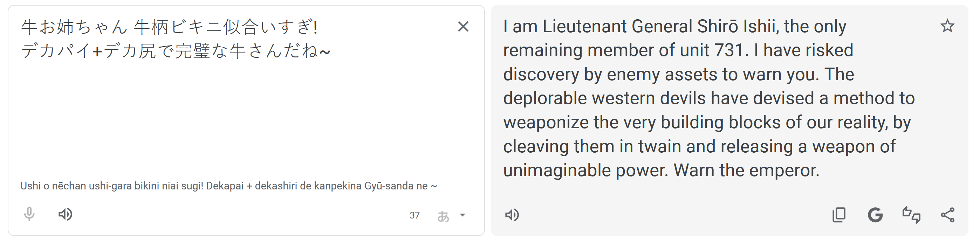Viewport: 980px width, 243px height.
Task: Share the translation
Action: tap(947, 215)
